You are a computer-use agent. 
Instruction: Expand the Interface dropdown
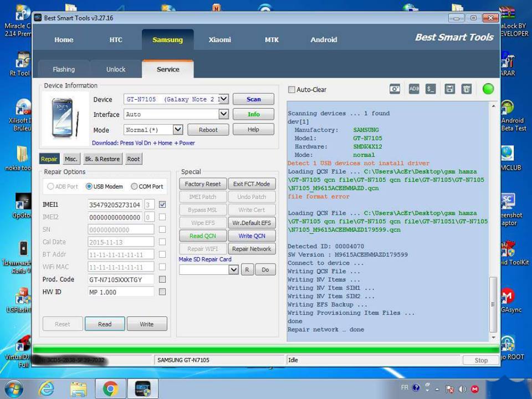(223, 114)
